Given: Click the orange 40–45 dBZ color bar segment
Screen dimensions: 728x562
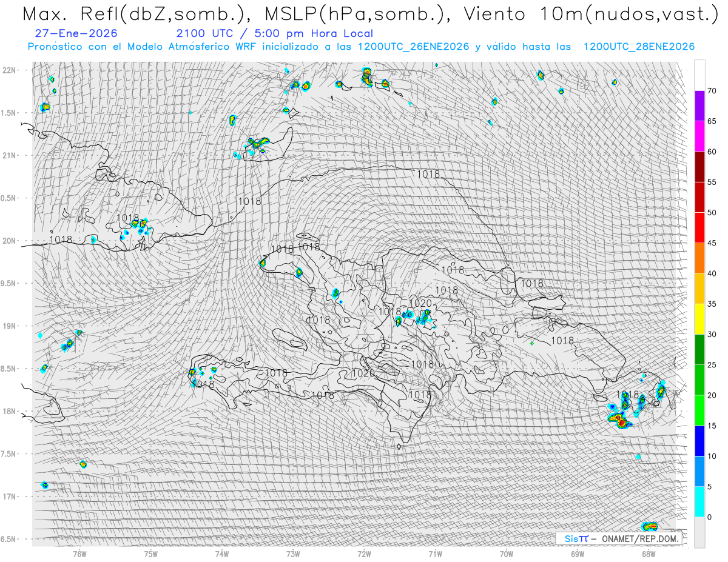Looking at the screenshot, I should 700,258.
